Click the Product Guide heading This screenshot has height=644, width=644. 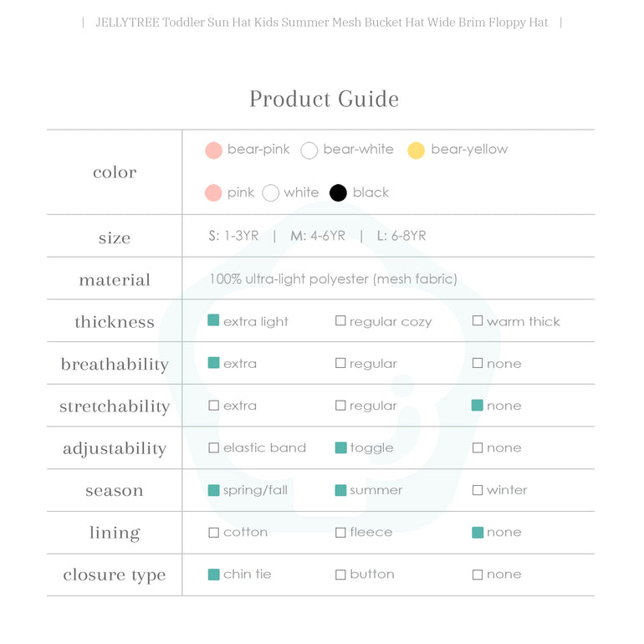(x=324, y=99)
